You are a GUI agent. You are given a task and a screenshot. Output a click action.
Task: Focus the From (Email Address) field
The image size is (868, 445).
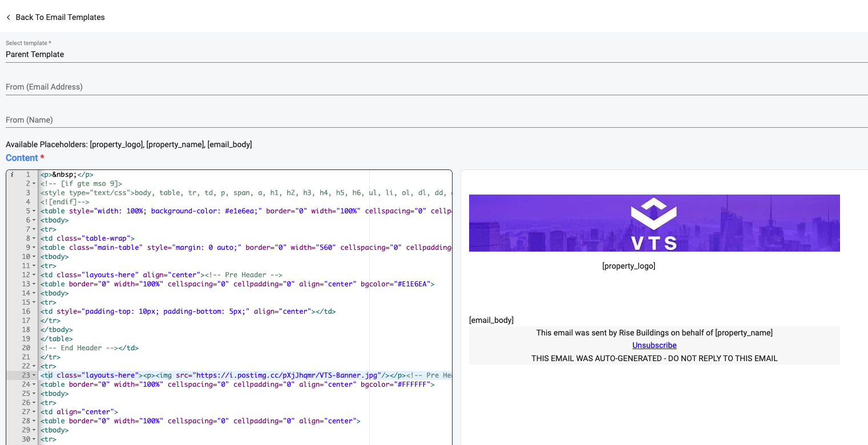pyautogui.click(x=437, y=87)
